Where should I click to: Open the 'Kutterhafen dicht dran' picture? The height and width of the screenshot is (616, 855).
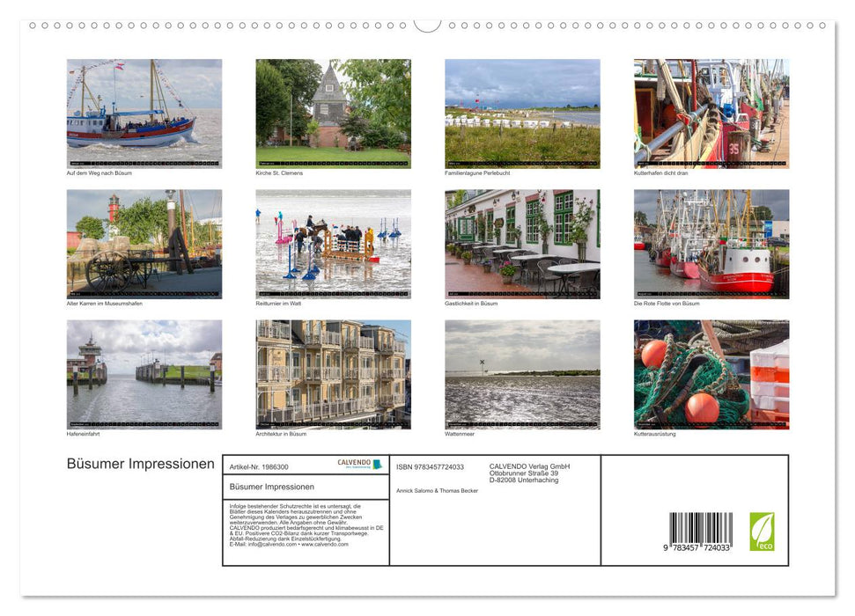click(711, 112)
